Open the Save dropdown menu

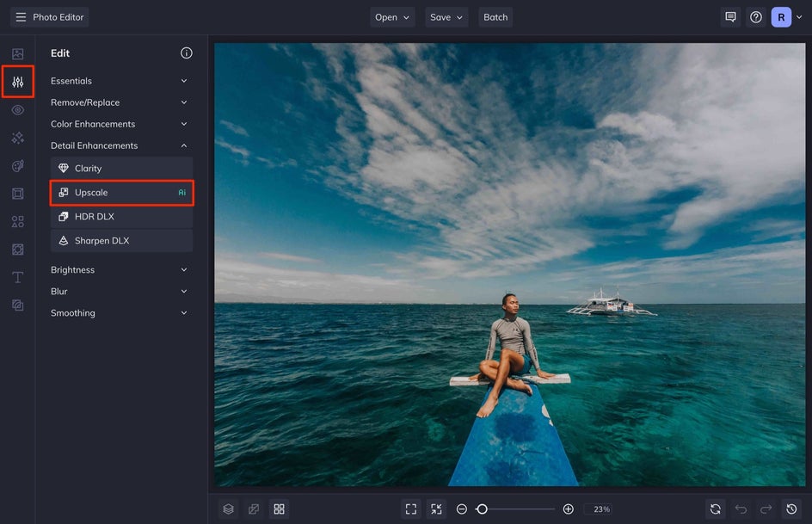(446, 17)
